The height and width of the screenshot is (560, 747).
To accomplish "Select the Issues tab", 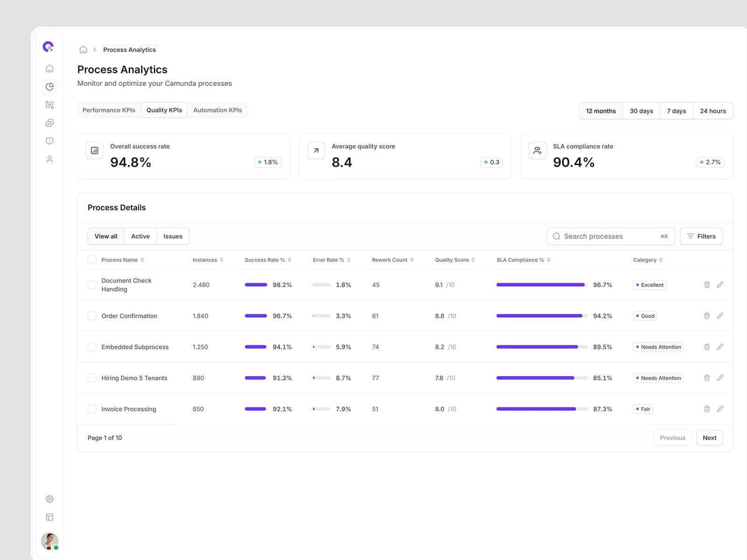I will [173, 236].
